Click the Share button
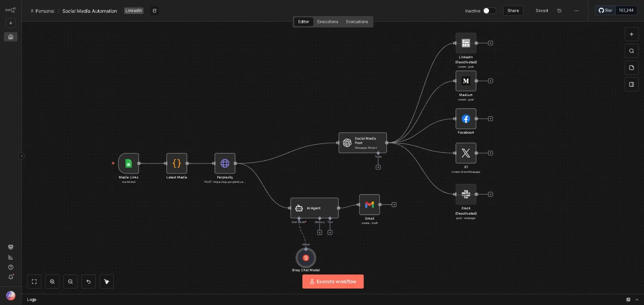This screenshot has height=305, width=644. (513, 11)
